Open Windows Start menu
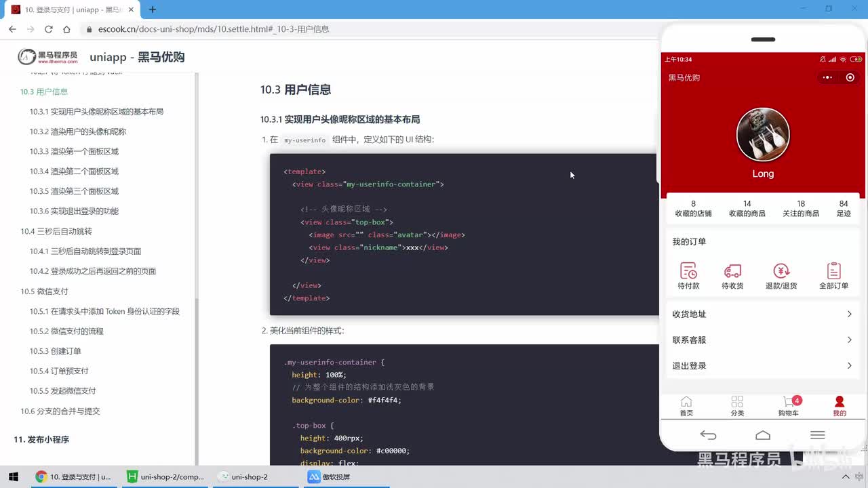Viewport: 868px width, 488px height. [x=13, y=476]
